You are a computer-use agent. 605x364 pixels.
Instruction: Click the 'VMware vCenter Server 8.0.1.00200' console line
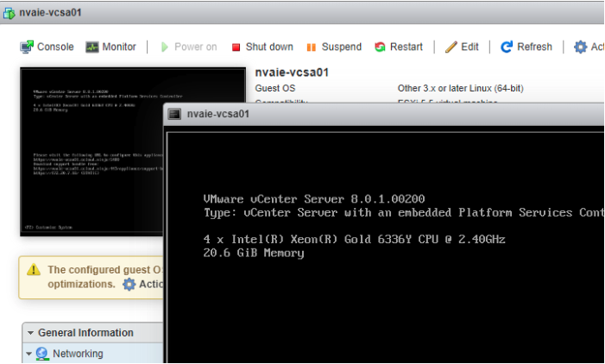point(314,199)
